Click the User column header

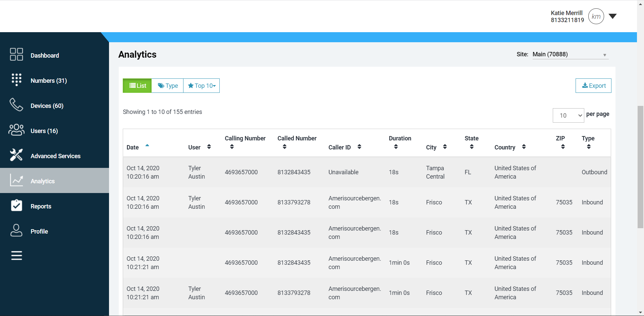pyautogui.click(x=194, y=147)
